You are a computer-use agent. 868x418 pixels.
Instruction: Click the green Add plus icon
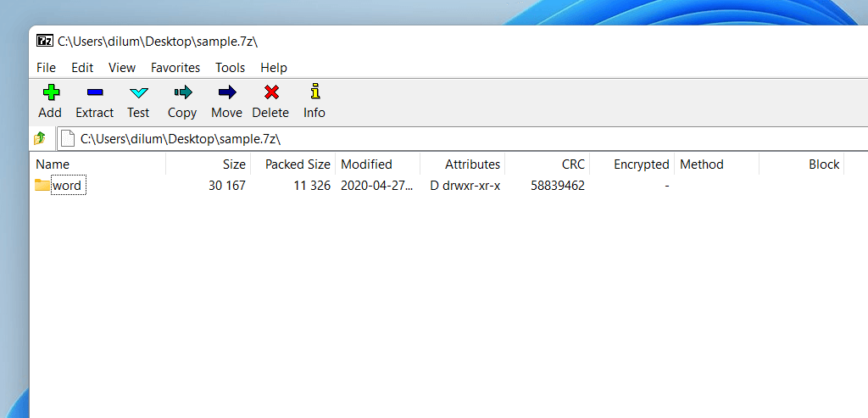[50, 92]
